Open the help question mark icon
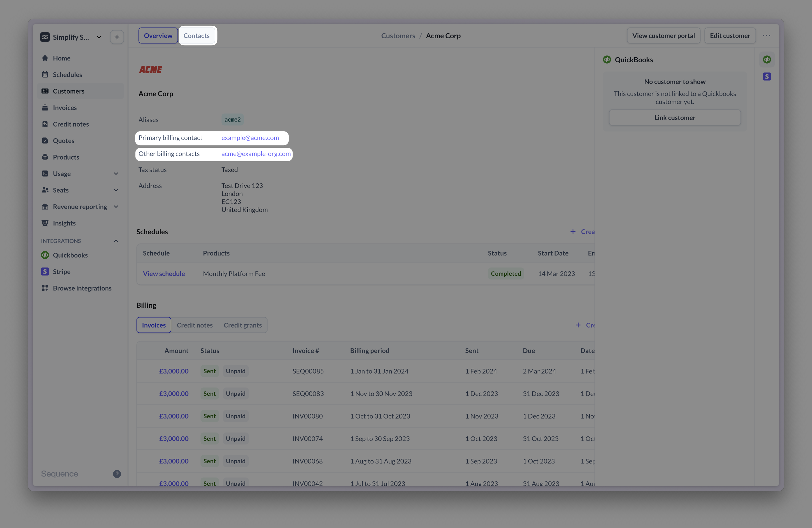This screenshot has height=528, width=812. point(117,474)
